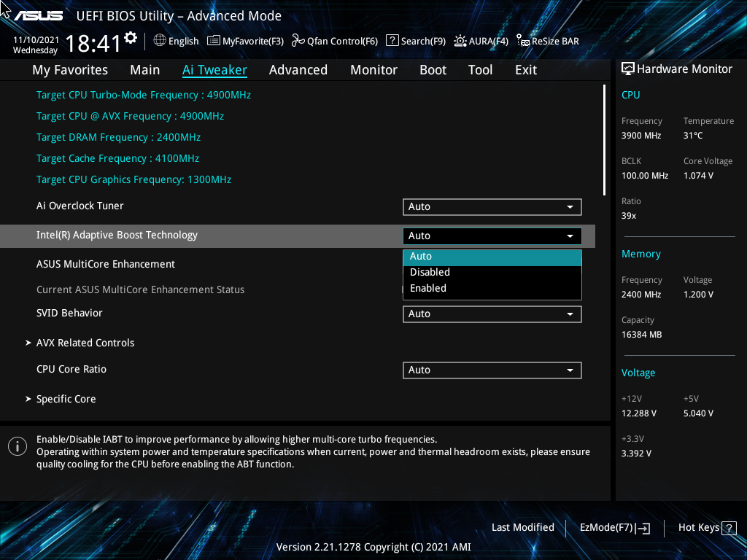Click Target CPU Turbo-Mode Frequency : 4900MHz
The height and width of the screenshot is (560, 747).
[144, 96]
